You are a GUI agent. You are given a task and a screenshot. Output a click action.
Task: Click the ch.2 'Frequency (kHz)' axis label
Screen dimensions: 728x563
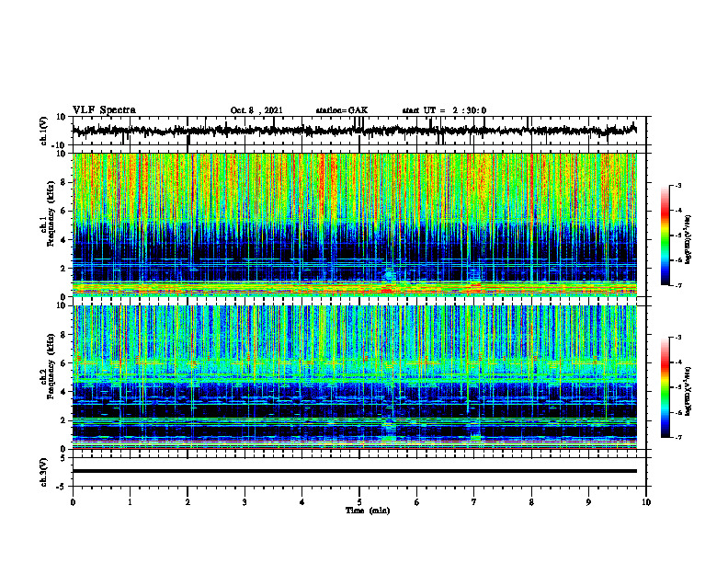51,366
